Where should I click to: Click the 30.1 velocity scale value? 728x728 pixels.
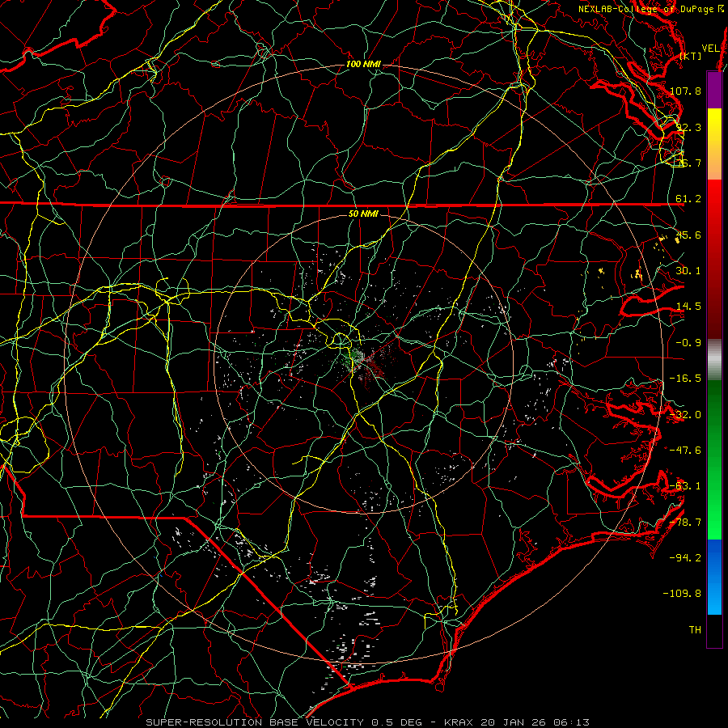[x=688, y=271]
